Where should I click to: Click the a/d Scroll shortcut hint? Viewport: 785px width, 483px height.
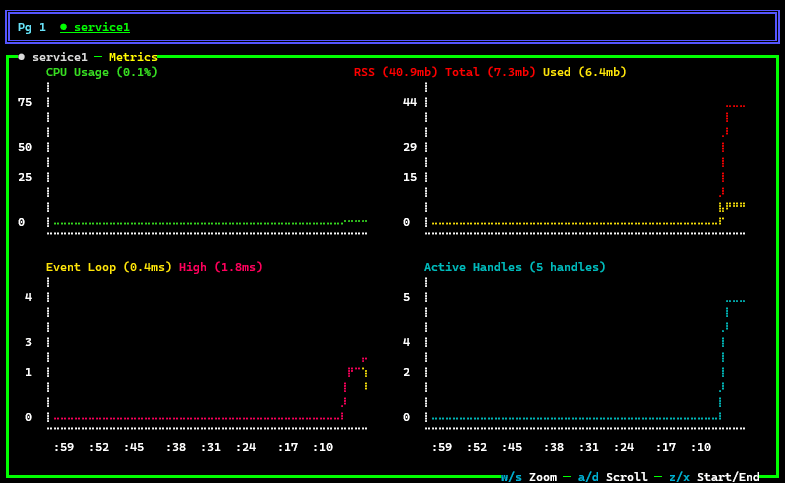click(612, 477)
